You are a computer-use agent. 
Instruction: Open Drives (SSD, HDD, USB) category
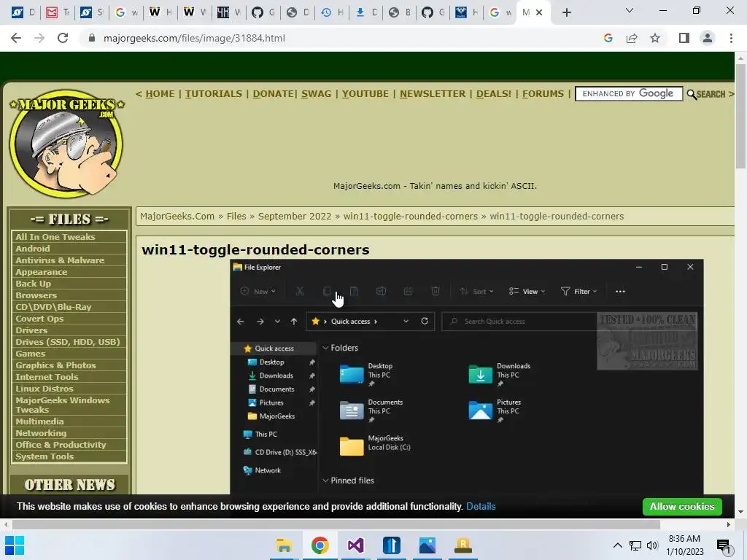point(69,342)
